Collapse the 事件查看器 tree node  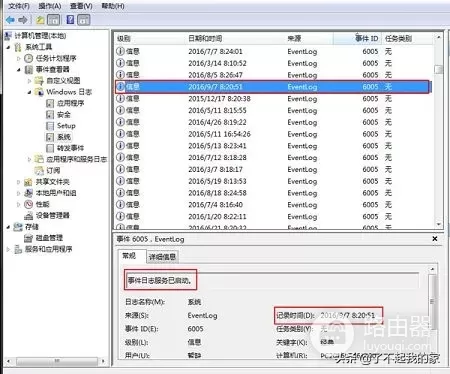point(19,70)
